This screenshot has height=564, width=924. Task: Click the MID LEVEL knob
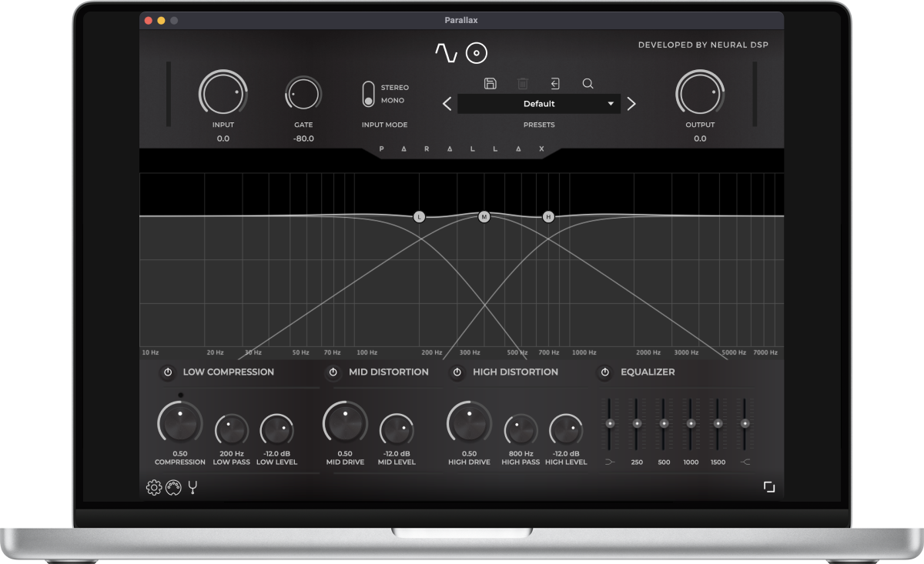397,429
